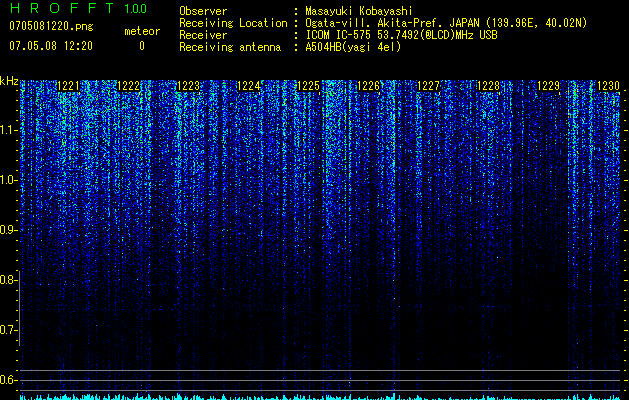Click the meteor count value 0
Viewport: 629px width, 400px height.
click(142, 46)
